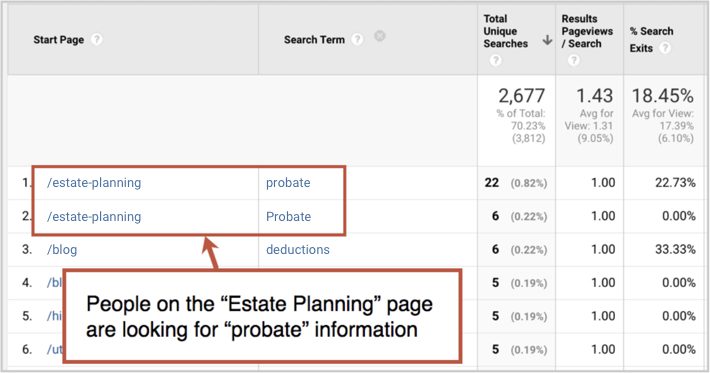
Task: Sort by Results Pageviews / Search header
Action: point(587,31)
